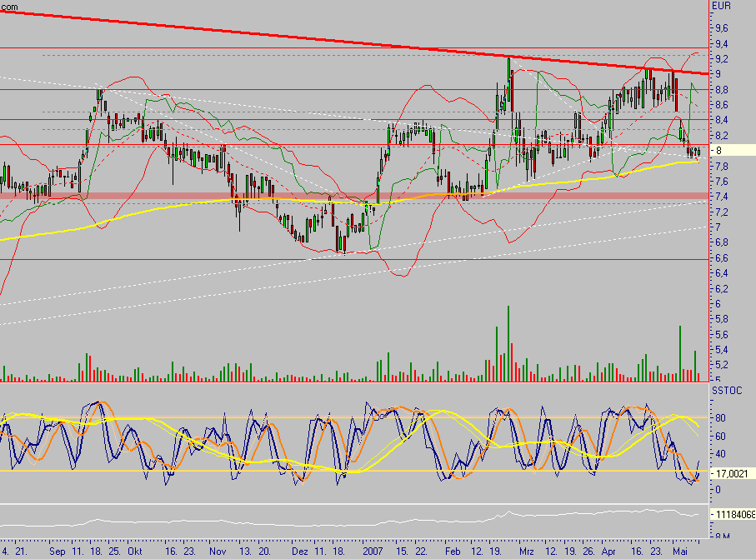Screen dimensions: 756x559
Task: Click the 80 stochastic axis label
Action: (721, 418)
